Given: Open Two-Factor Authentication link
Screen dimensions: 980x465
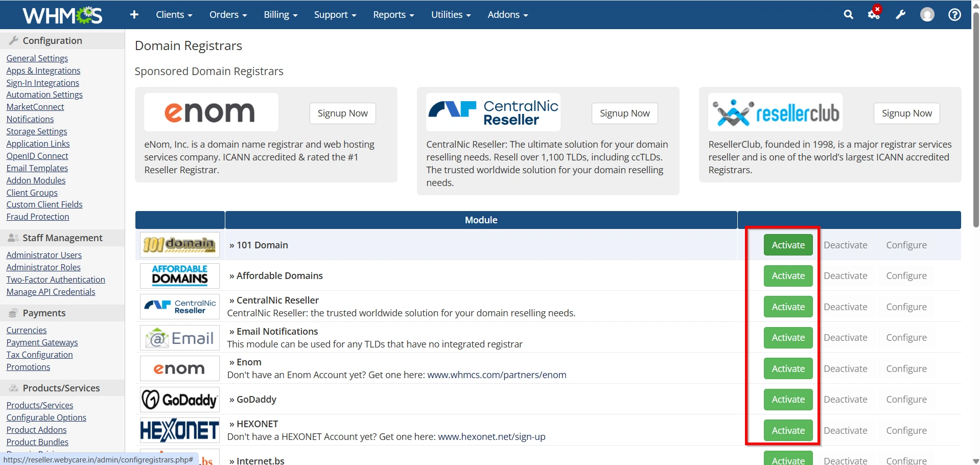Looking at the screenshot, I should 56,280.
